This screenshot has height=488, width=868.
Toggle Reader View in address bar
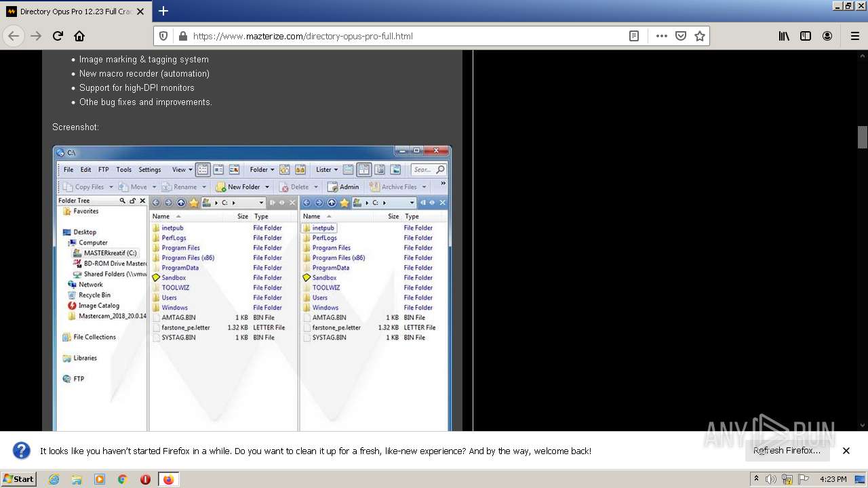(x=634, y=36)
